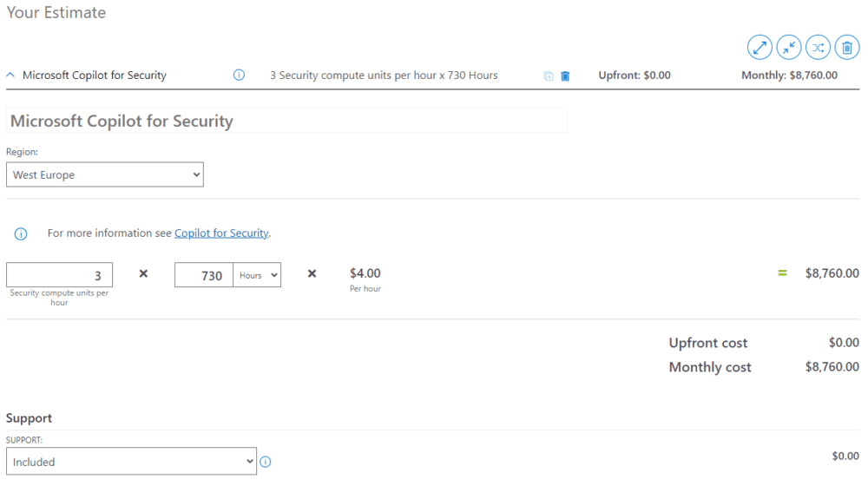This screenshot has height=486, width=868.
Task: Click the circled delete estimate trash icon
Action: 847,48
